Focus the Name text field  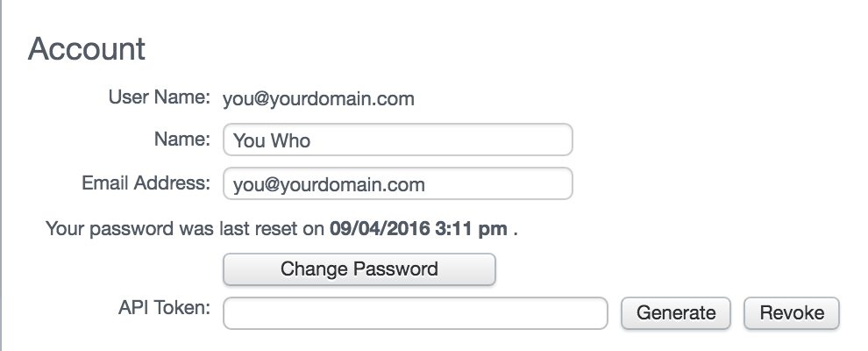pos(397,140)
